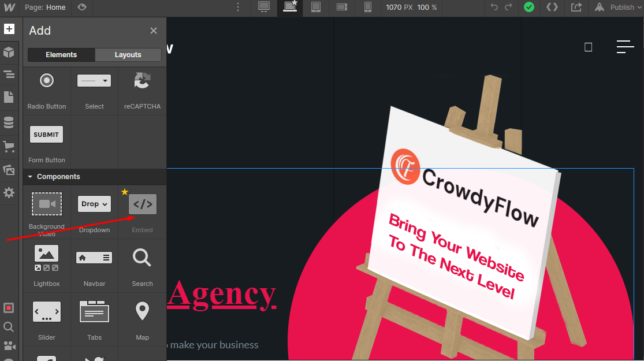Screen dimensions: 644x361
Task: Open the export code icon
Action: pos(552,7)
